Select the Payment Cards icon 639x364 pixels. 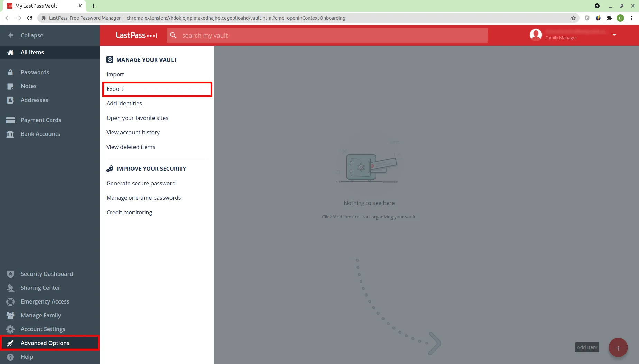pyautogui.click(x=10, y=120)
